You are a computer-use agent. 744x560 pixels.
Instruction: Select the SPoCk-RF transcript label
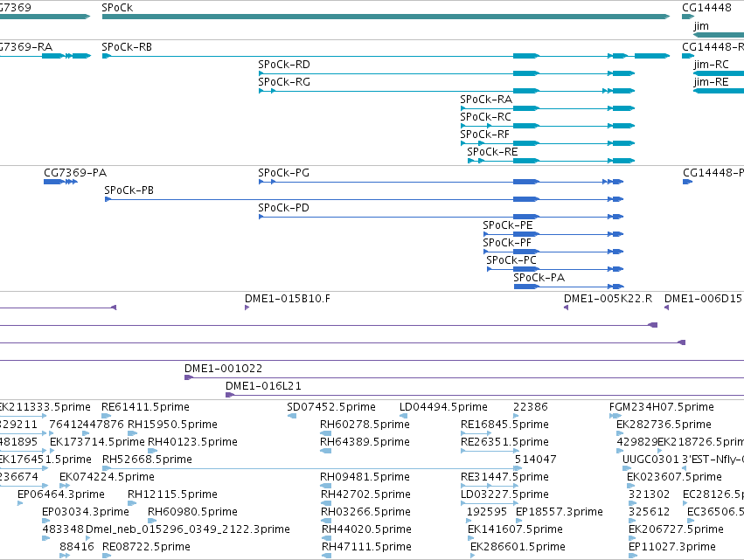click(484, 135)
